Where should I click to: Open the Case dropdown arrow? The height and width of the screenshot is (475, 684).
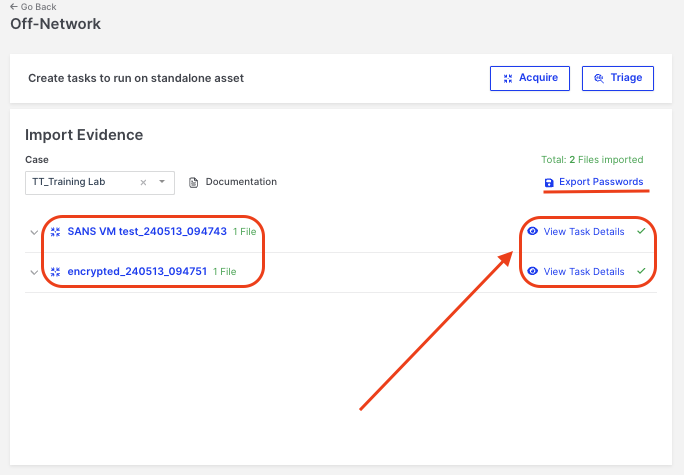point(162,182)
